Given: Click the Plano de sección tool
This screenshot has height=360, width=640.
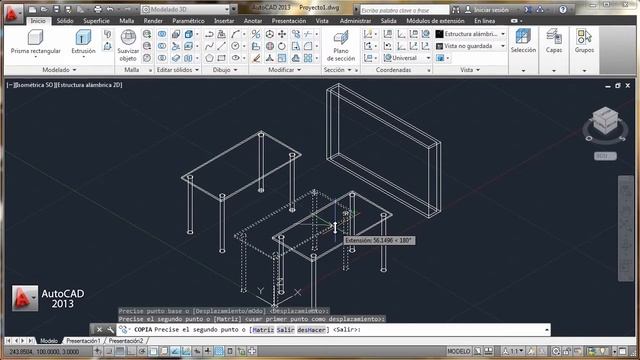Looking at the screenshot, I should pyautogui.click(x=341, y=46).
